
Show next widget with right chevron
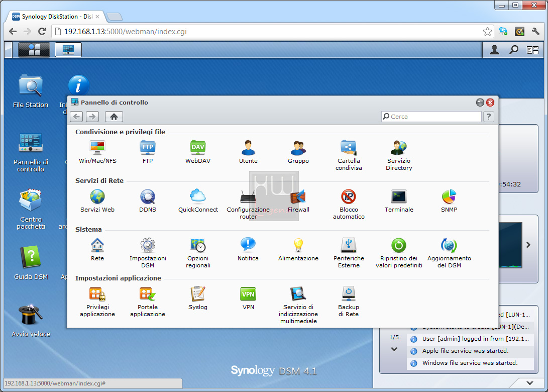[528, 245]
